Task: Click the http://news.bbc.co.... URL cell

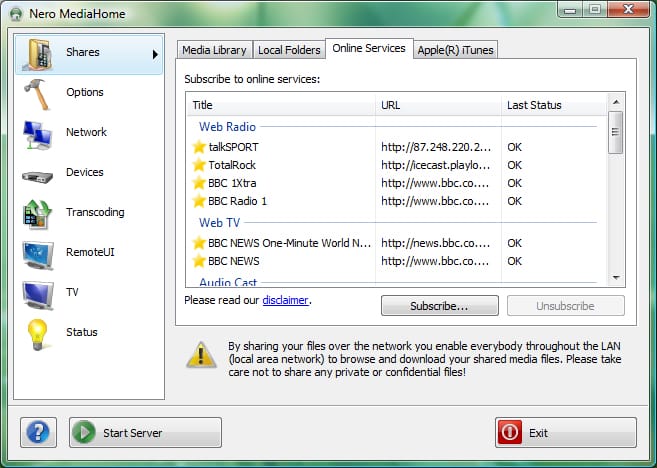Action: (435, 243)
